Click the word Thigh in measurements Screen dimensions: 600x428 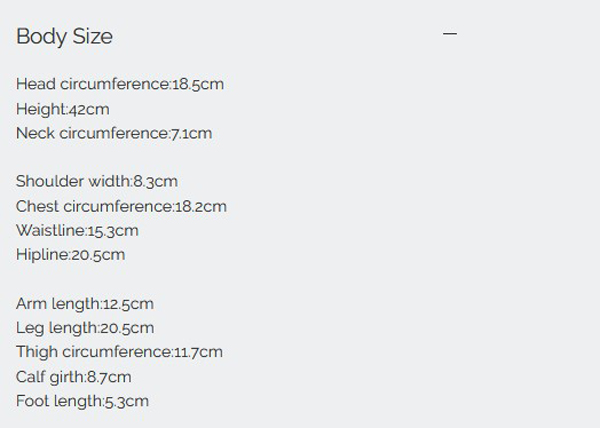pos(37,352)
